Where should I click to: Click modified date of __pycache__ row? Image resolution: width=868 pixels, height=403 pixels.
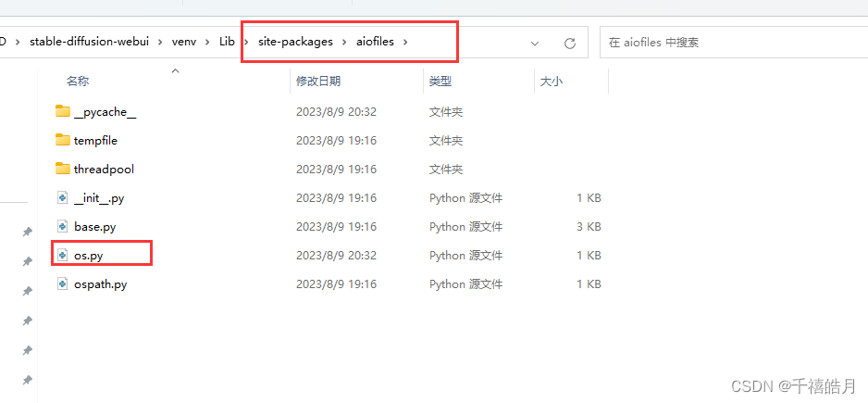coord(336,112)
